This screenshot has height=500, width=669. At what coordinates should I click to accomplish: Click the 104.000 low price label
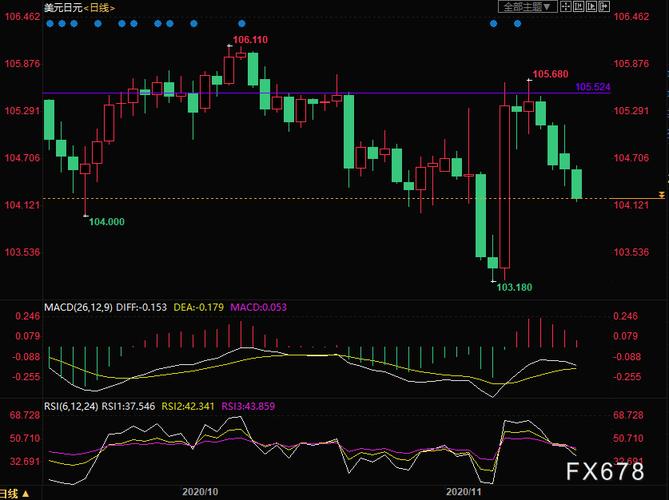[107, 222]
